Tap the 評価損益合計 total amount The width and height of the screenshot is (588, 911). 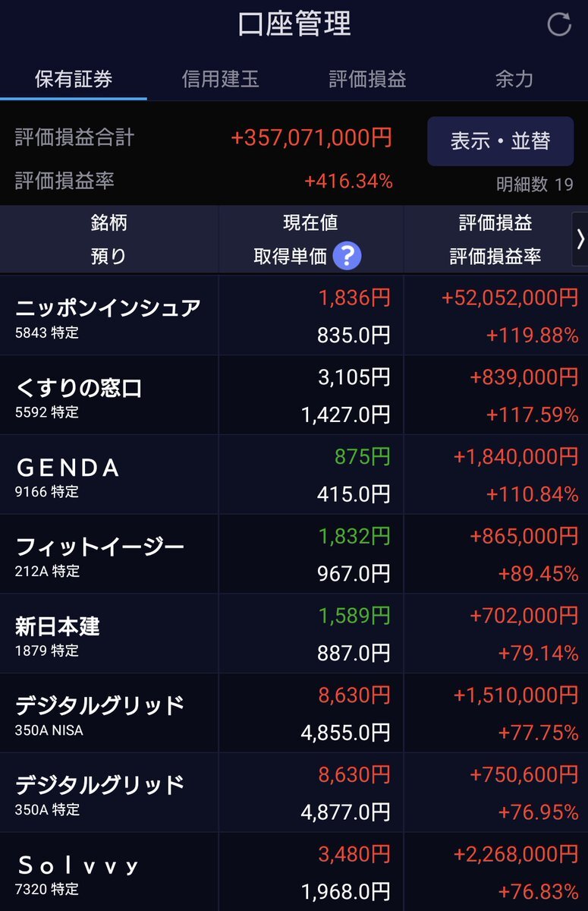312,137
